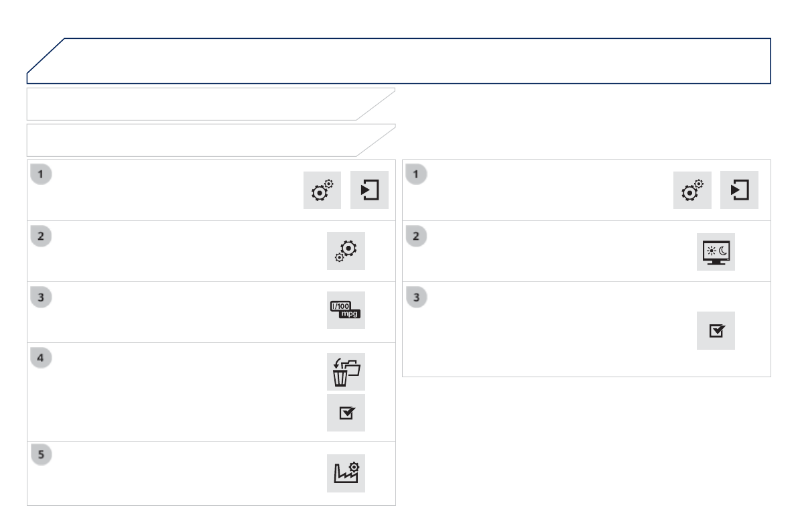This screenshot has height=532, width=798.
Task: Click step badge 3 beside the mpg units icon
Action: [42, 297]
